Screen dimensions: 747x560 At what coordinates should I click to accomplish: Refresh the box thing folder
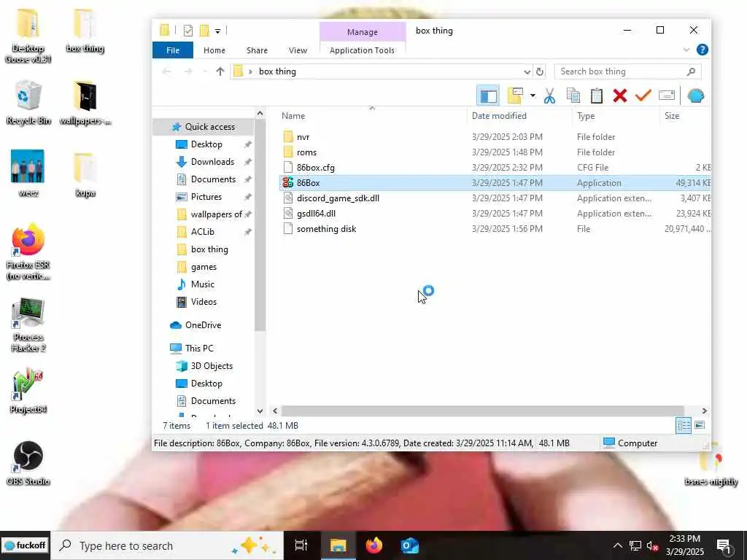point(540,71)
